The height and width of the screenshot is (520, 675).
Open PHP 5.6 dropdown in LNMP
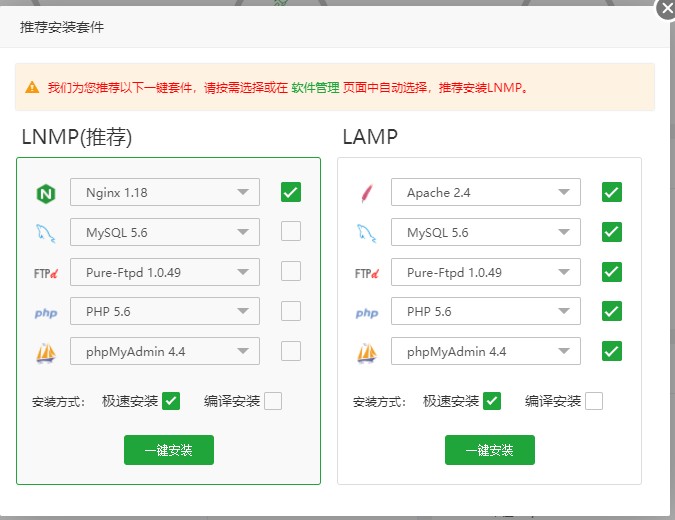click(165, 311)
